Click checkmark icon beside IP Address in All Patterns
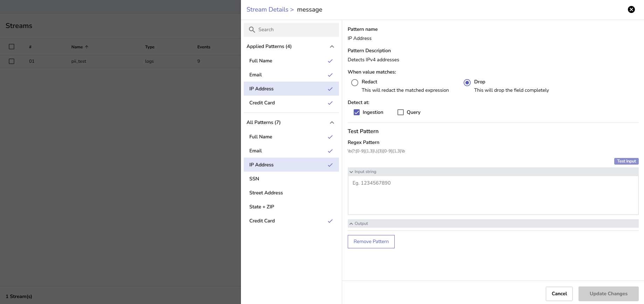The image size is (644, 304). [x=330, y=165]
